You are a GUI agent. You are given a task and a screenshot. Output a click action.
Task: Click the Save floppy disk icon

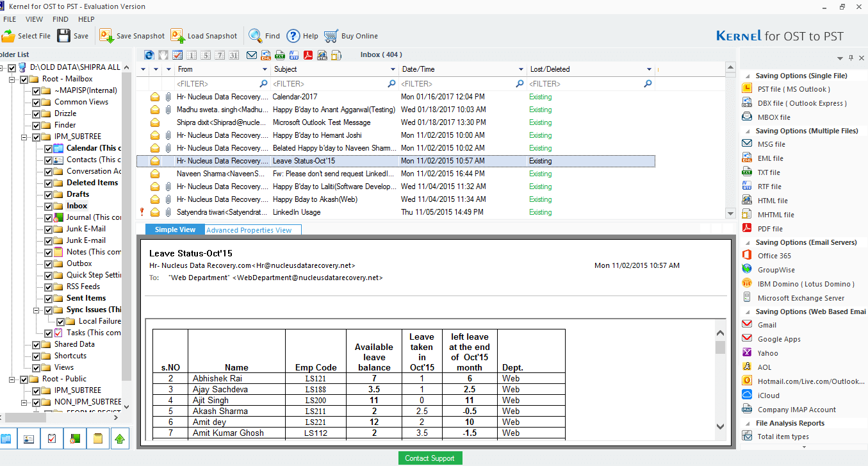[63, 36]
